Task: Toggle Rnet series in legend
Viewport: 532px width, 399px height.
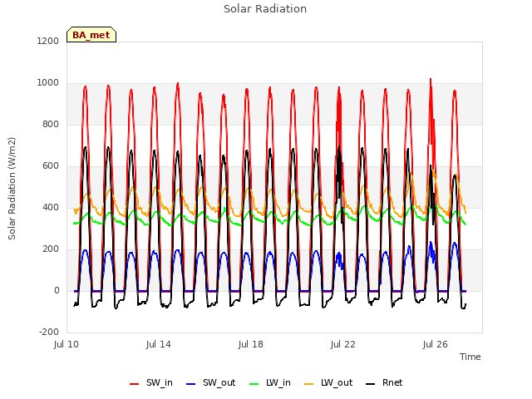Action: (x=384, y=383)
